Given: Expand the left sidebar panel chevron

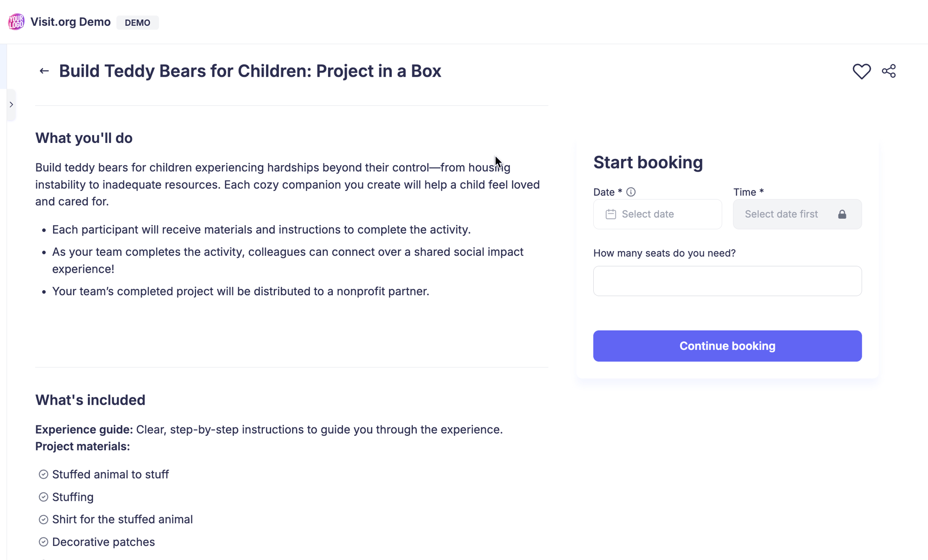Looking at the screenshot, I should point(11,104).
